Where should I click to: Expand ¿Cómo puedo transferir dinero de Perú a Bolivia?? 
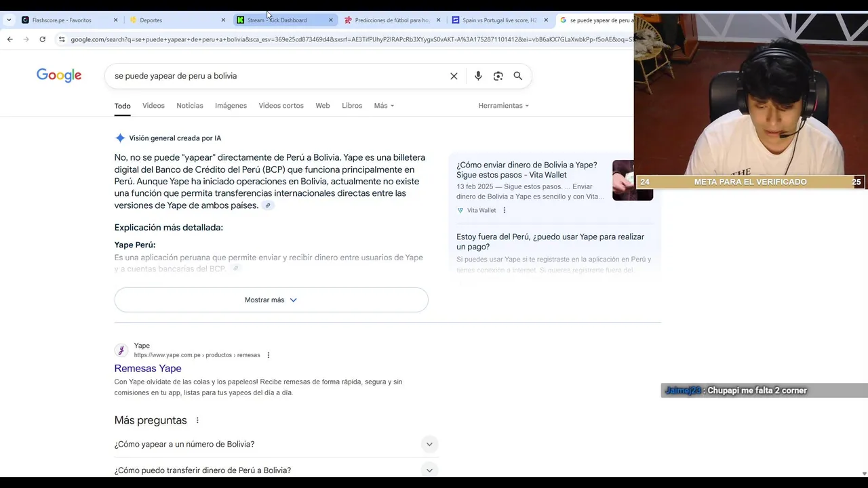277,470
